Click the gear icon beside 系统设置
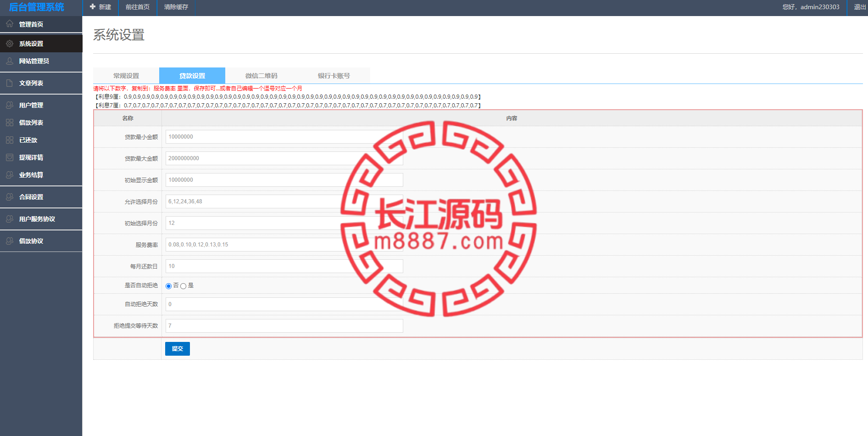The image size is (868, 436). point(10,44)
